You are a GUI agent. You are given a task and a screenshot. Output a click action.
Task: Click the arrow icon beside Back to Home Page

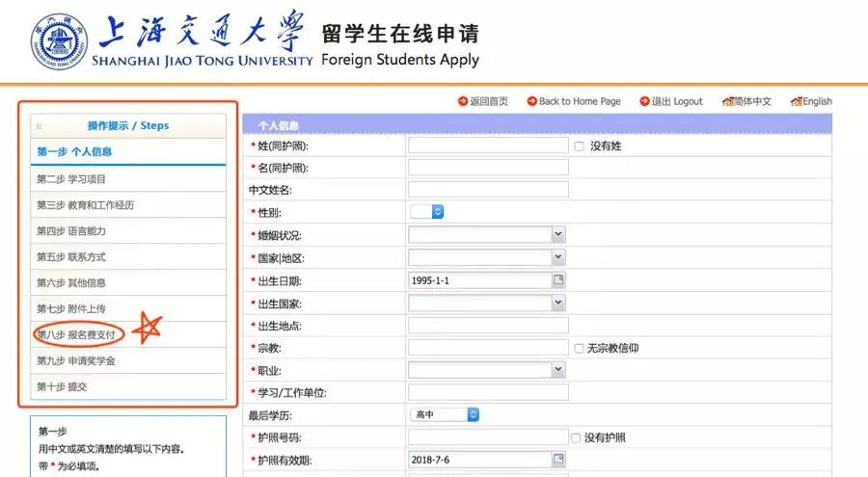(x=531, y=101)
